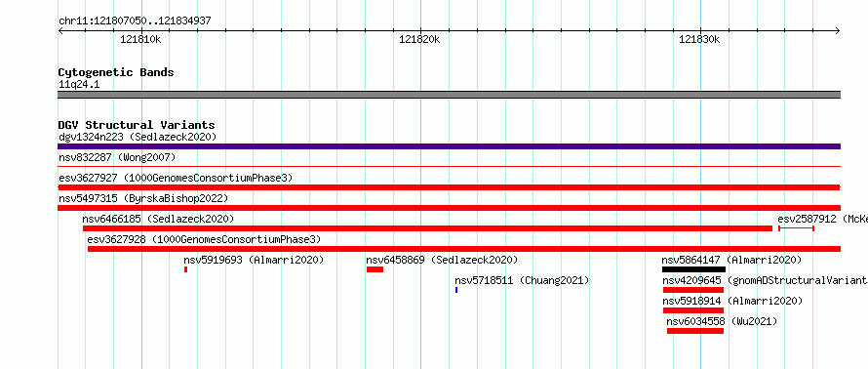This screenshot has height=369, width=868.
Task: Click the nsv6034558 (Wu2021) label
Action: [x=722, y=321]
